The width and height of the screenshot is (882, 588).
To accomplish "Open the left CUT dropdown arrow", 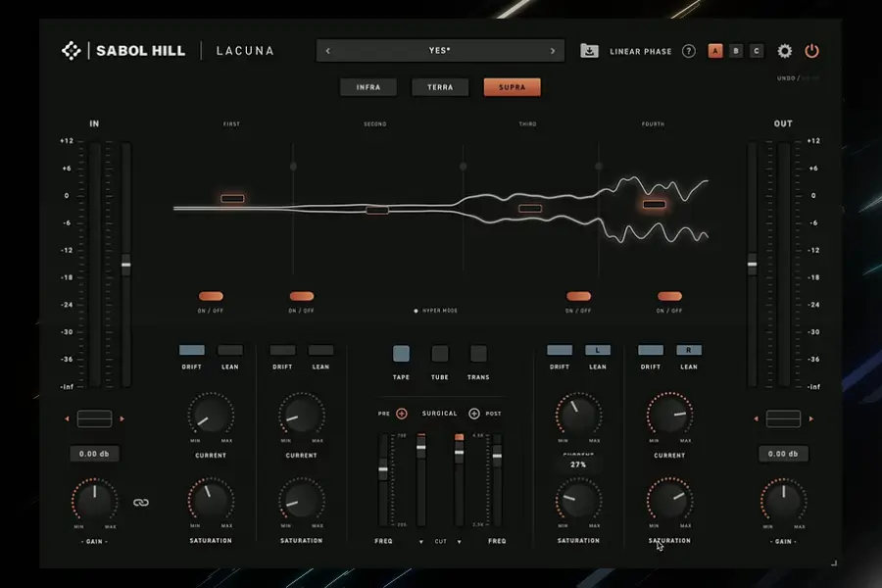I will [x=420, y=542].
